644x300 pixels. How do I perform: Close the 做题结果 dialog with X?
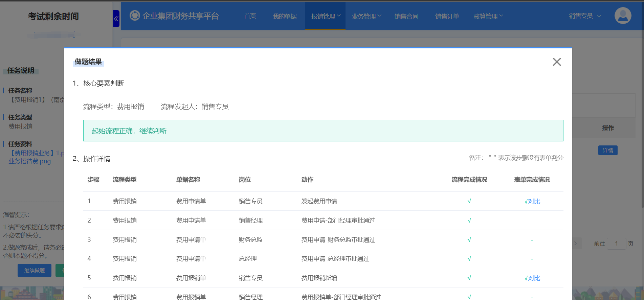(557, 62)
